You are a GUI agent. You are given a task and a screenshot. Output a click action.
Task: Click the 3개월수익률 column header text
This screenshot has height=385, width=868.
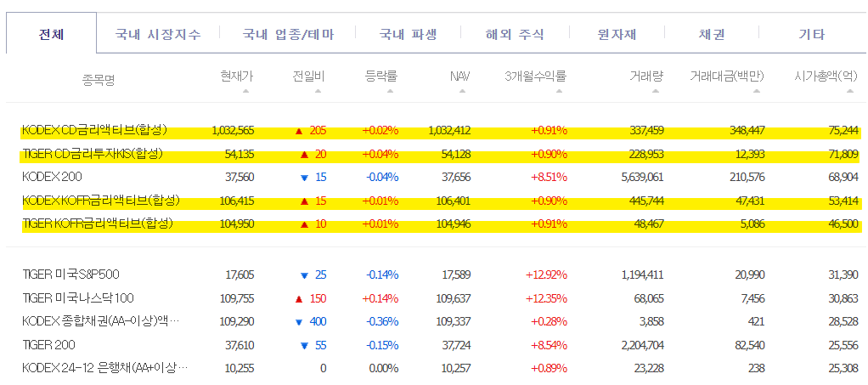[x=535, y=76]
